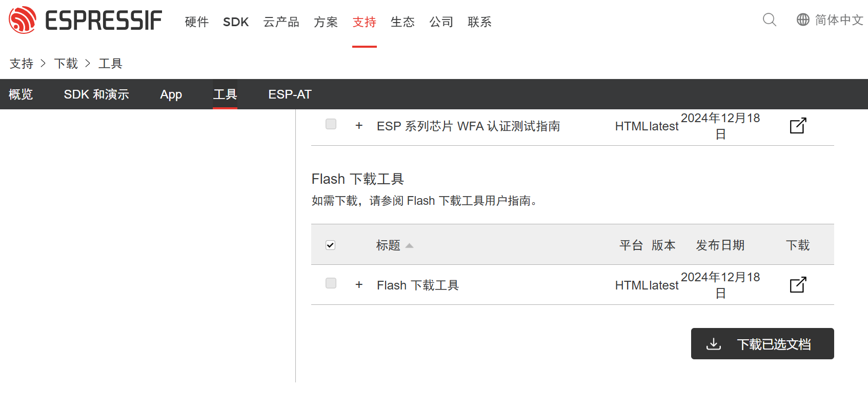This screenshot has height=406, width=868.
Task: Select the 工具 tab in dark bar
Action: point(225,94)
